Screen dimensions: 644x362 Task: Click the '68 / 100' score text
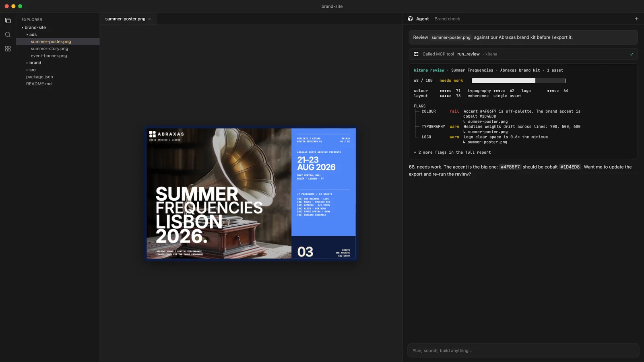(423, 80)
